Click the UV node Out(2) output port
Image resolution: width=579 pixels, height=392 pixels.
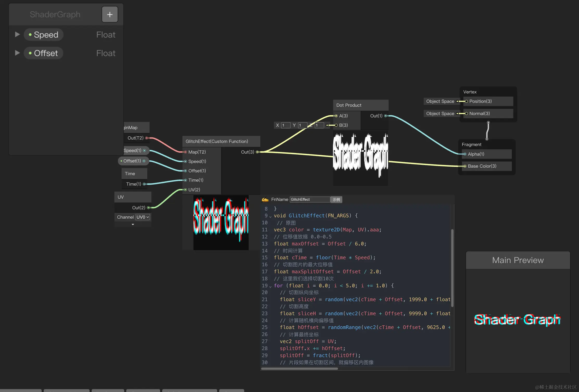coord(148,208)
